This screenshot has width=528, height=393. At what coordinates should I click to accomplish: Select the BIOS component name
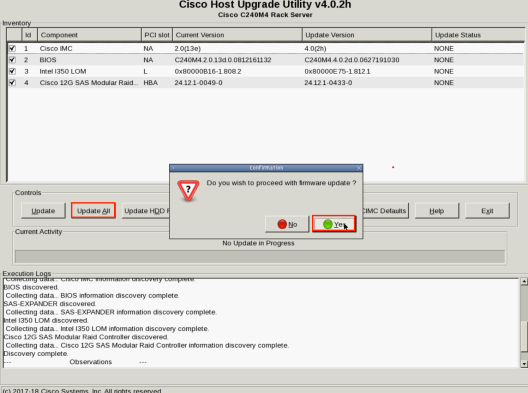coord(48,60)
